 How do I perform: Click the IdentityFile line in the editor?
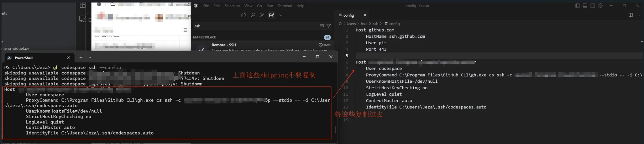point(426,107)
